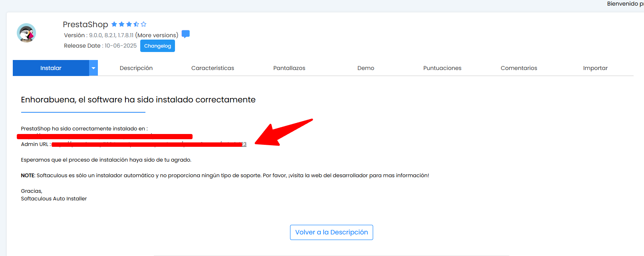644x256 pixels.
Task: Click the PrestaShop puffin logo
Action: pyautogui.click(x=26, y=33)
